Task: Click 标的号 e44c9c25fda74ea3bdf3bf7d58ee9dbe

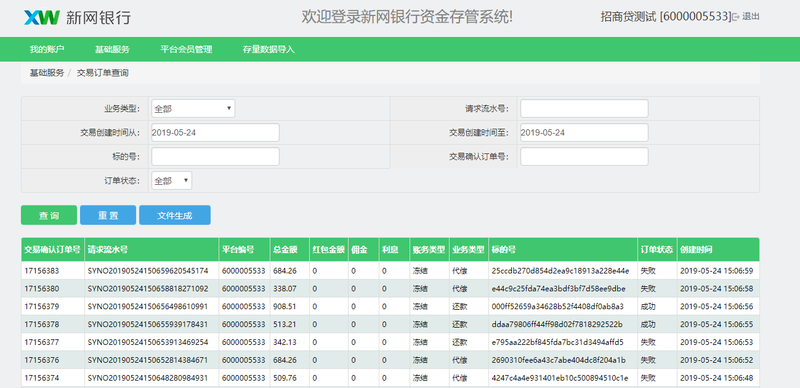Action: point(559,288)
